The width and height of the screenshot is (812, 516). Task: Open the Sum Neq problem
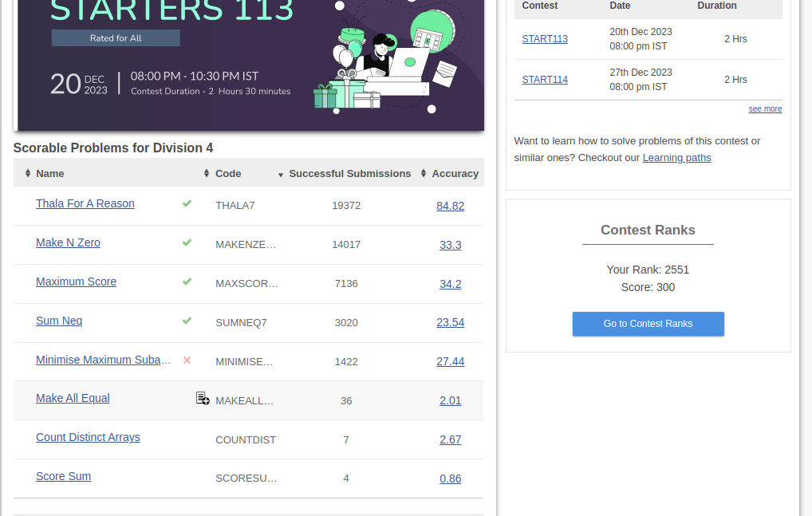[x=59, y=321]
